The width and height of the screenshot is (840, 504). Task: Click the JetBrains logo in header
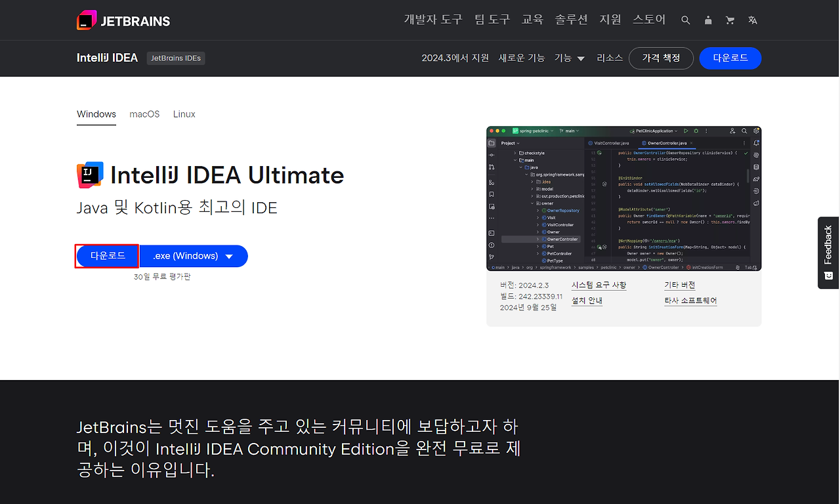pyautogui.click(x=123, y=20)
